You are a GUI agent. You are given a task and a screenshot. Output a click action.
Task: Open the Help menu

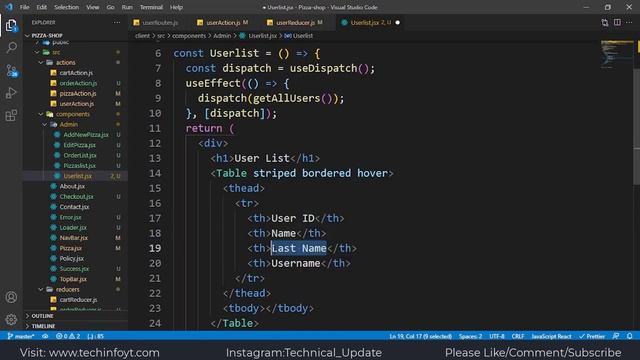point(176,7)
